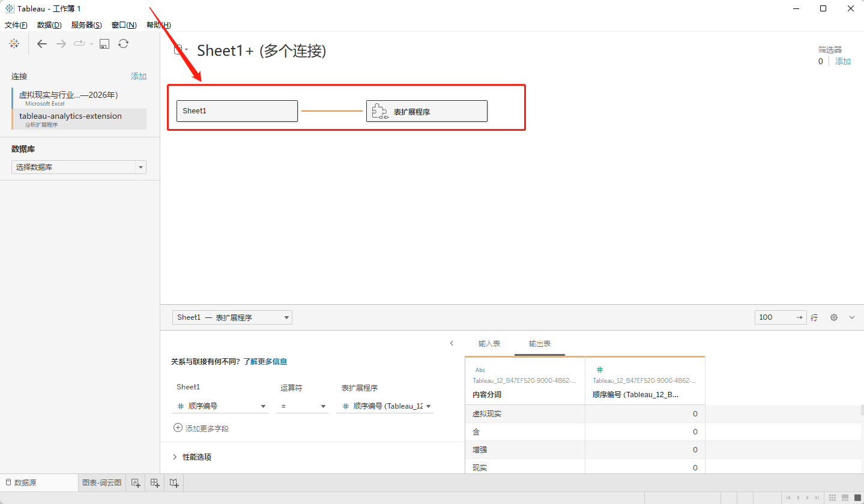The width and height of the screenshot is (864, 504).
Task: Switch to the 输入表 tab
Action: click(x=489, y=344)
